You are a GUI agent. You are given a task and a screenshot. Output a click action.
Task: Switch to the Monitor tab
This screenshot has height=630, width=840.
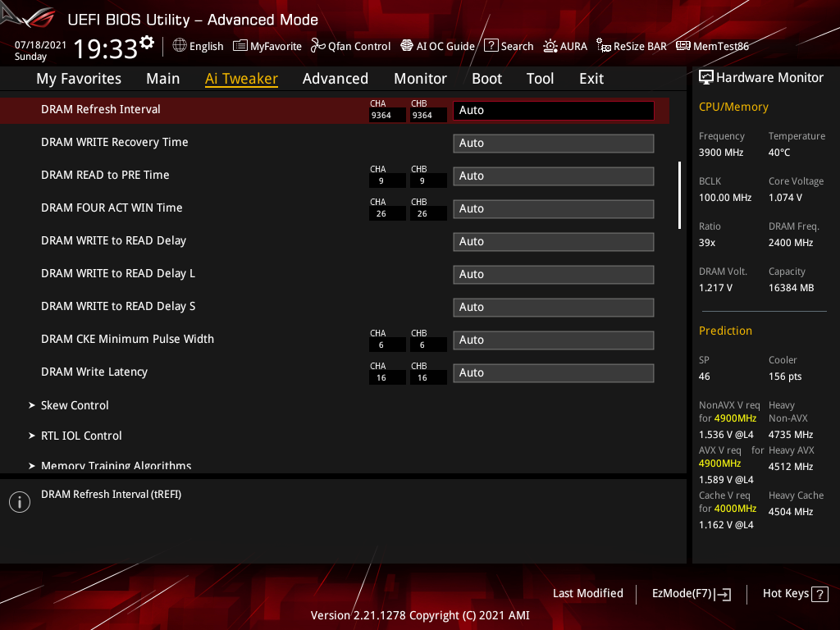tap(420, 79)
